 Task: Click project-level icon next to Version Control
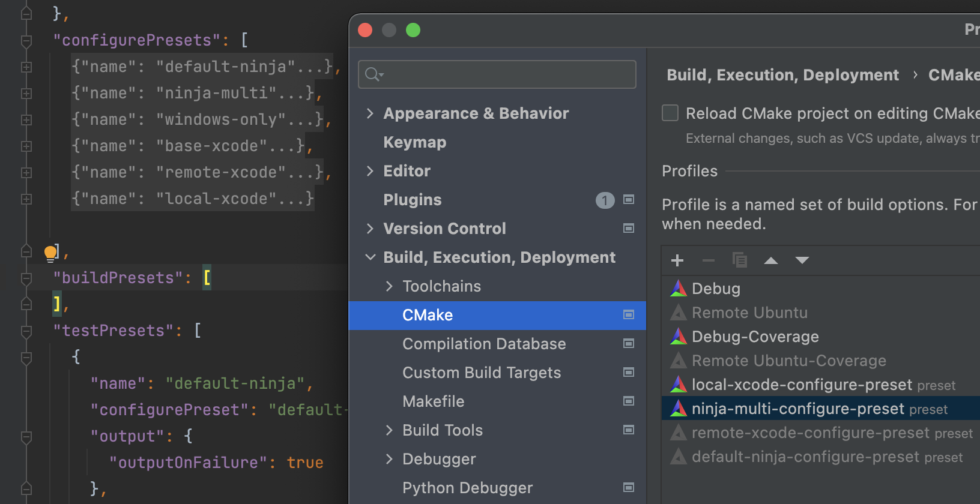point(629,228)
